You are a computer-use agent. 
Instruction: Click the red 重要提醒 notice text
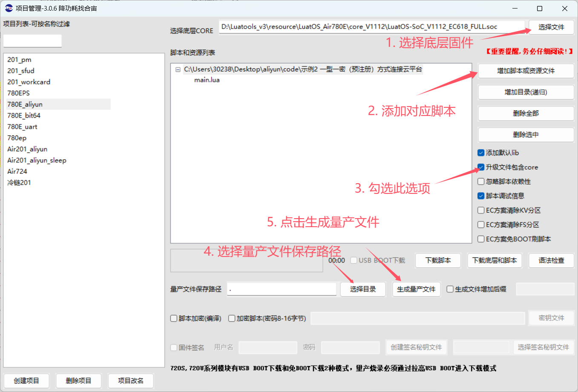click(x=529, y=52)
